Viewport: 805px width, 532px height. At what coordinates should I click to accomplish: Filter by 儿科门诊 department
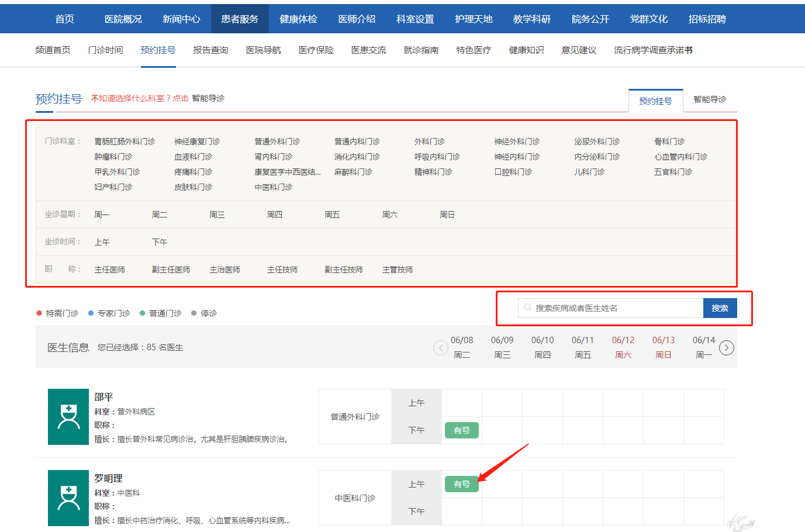(x=589, y=172)
